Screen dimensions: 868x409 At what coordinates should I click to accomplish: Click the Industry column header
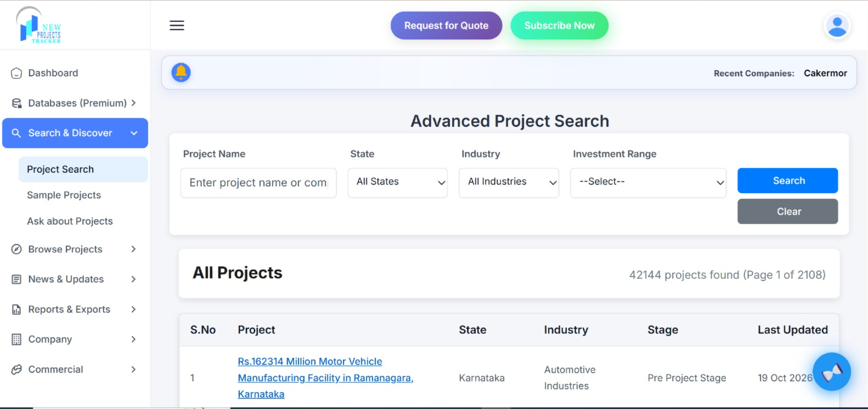pos(566,330)
